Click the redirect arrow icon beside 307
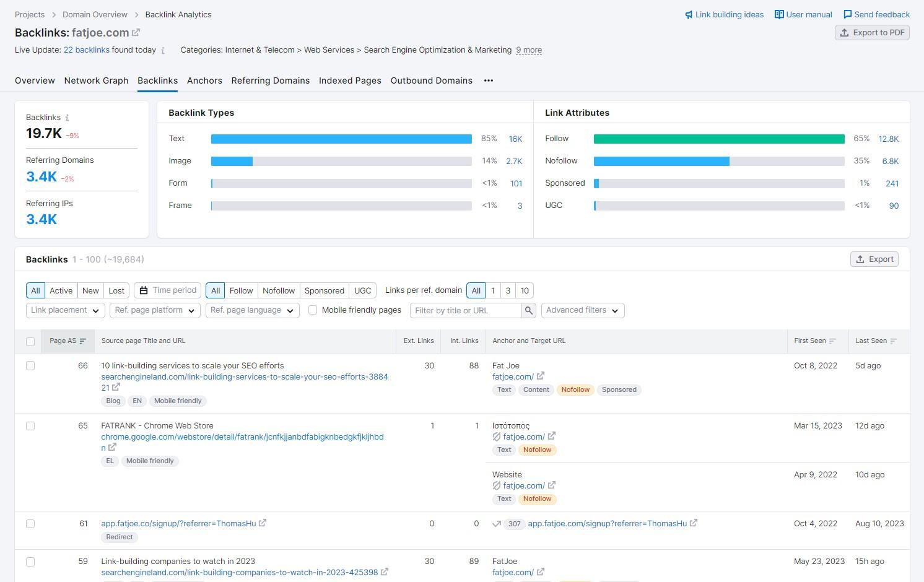This screenshot has height=582, width=924. (x=497, y=524)
